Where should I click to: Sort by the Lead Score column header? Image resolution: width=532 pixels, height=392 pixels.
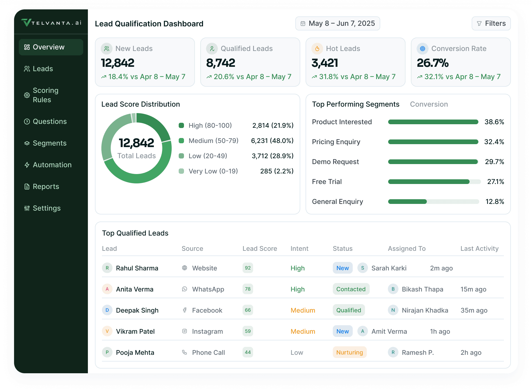260,248
